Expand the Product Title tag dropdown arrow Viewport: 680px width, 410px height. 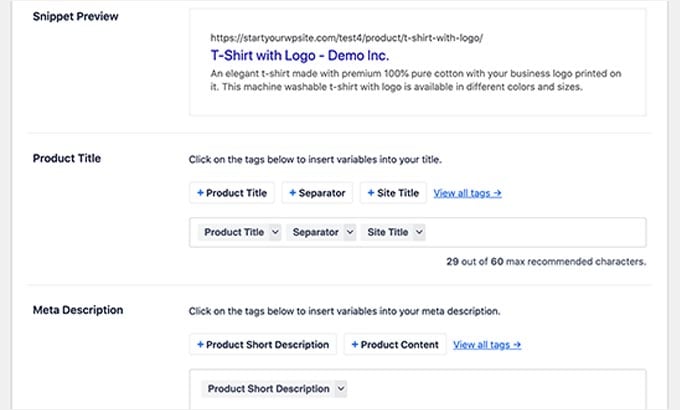pyautogui.click(x=274, y=232)
